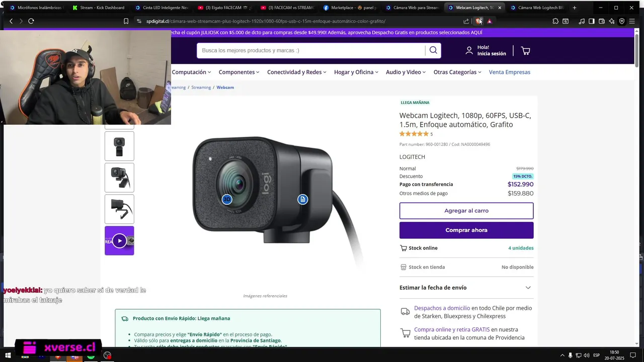Click the browser forward arrow
644x362 pixels.
21,21
